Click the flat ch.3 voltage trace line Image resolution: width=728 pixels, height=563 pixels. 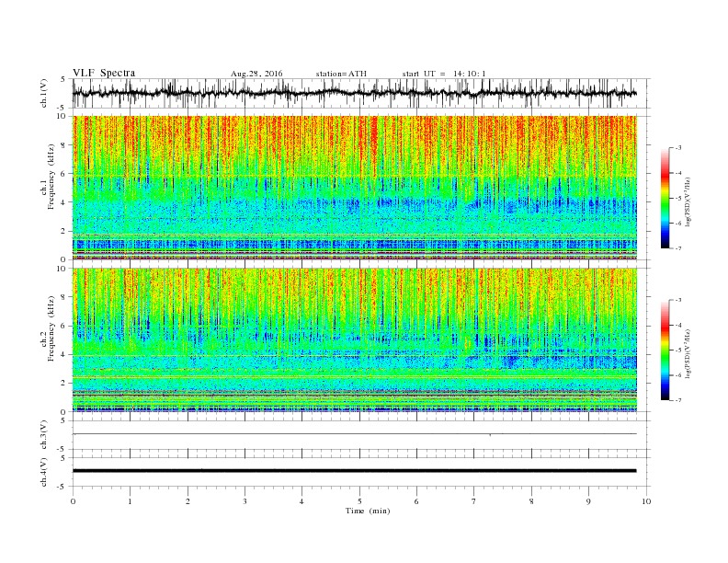point(355,434)
